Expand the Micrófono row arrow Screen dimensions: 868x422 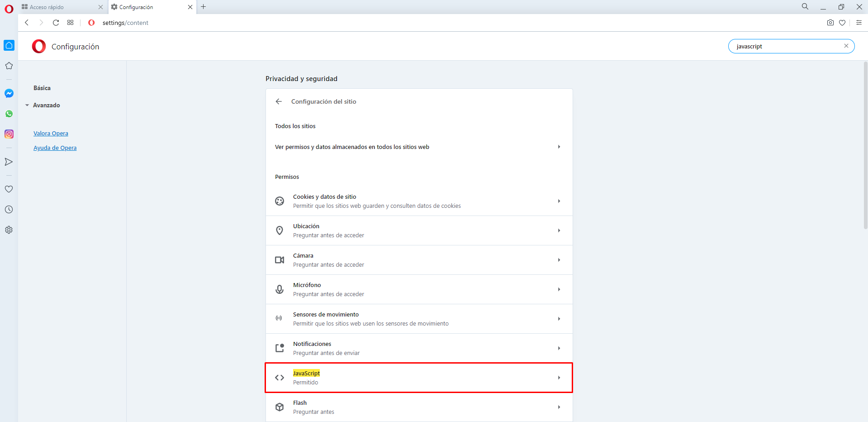559,289
